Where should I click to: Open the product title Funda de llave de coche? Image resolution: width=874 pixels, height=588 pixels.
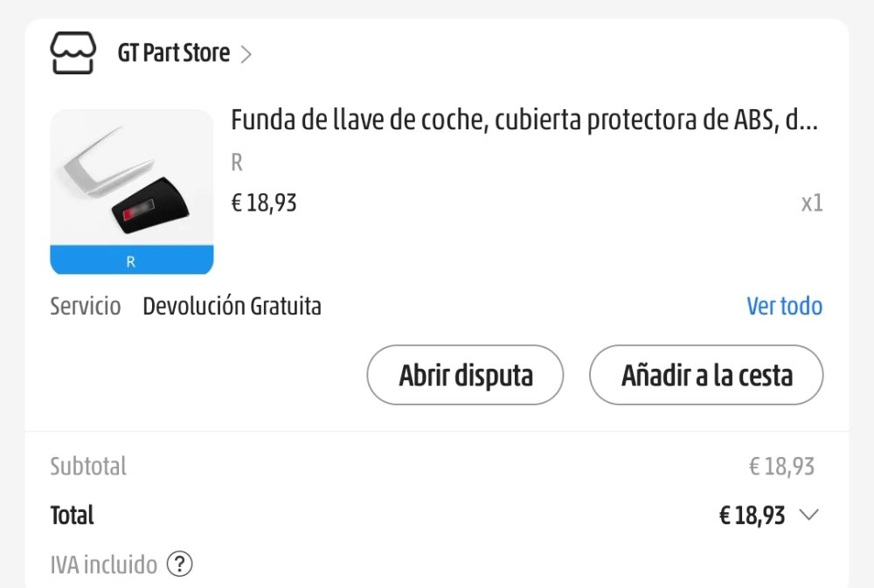point(524,120)
